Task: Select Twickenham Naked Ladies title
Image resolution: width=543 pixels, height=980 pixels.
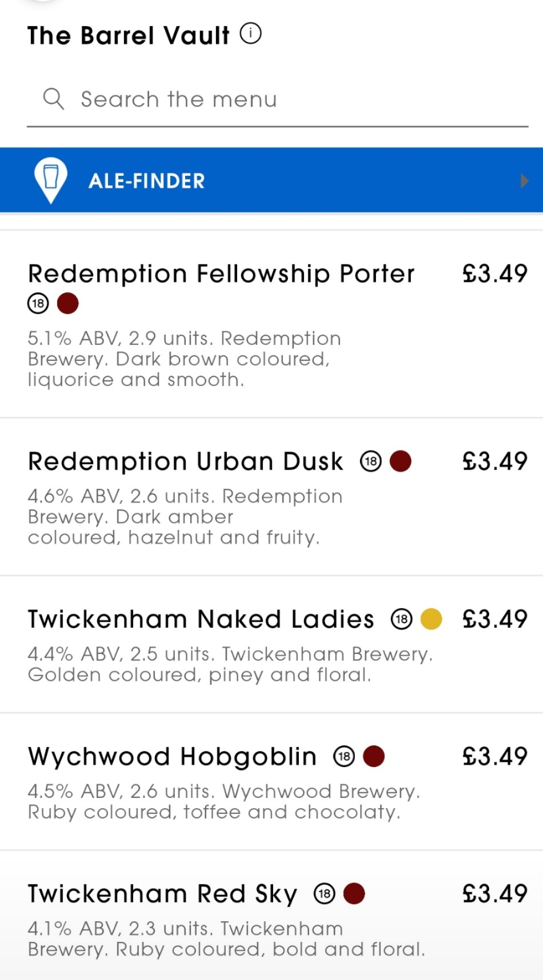Action: tap(201, 619)
